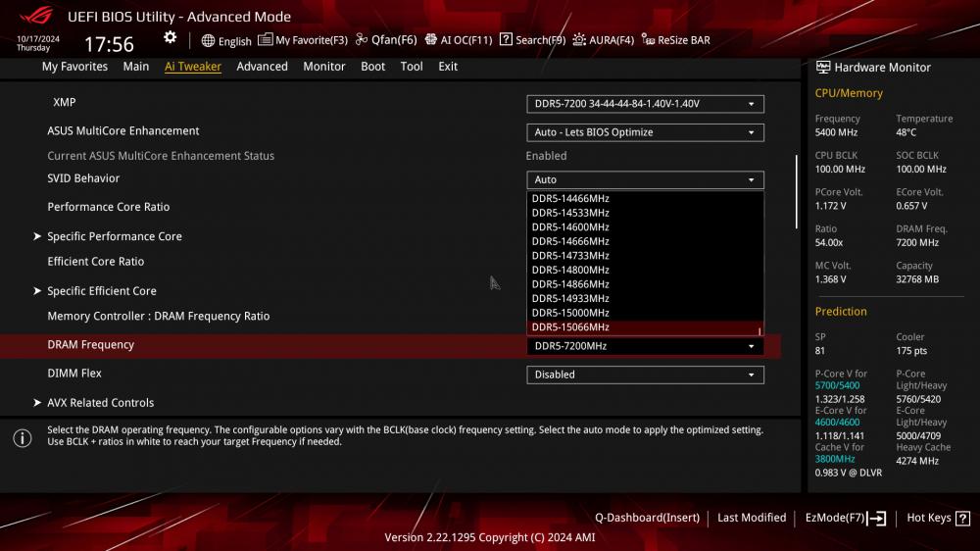The height and width of the screenshot is (551, 980).
Task: Click the dropdown list scrollbar thumb
Action: pos(759,331)
